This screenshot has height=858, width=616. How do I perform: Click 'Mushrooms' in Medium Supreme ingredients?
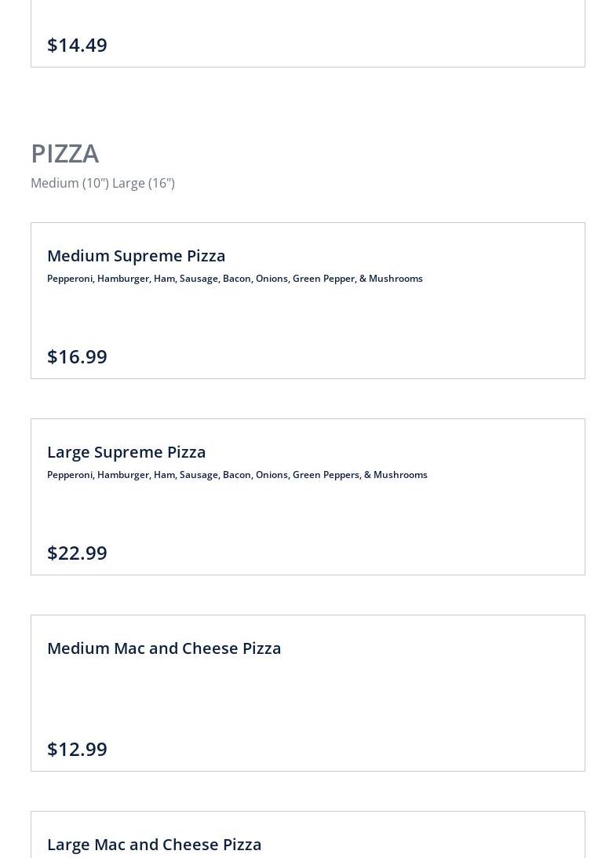(x=395, y=279)
